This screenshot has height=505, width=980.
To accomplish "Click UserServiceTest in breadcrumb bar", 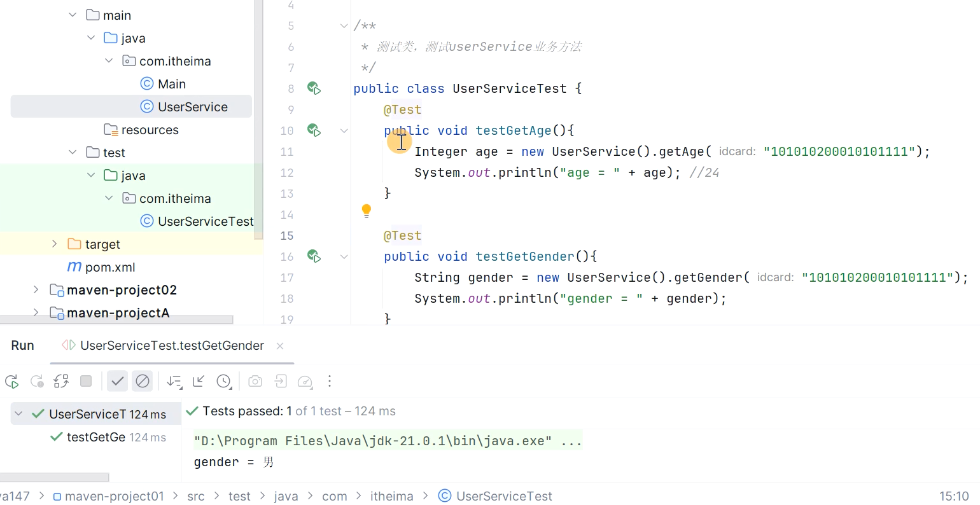I will click(495, 496).
